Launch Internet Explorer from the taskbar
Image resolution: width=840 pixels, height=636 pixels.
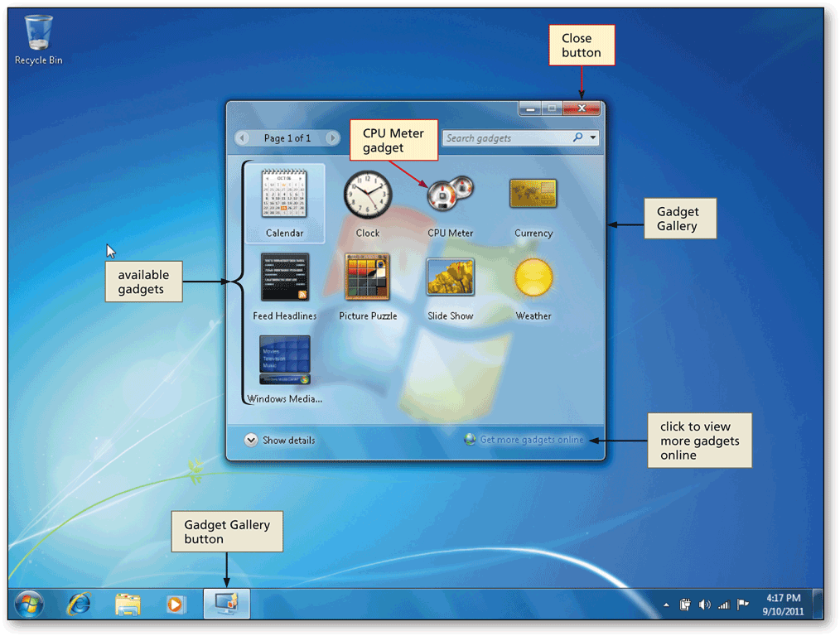[x=79, y=605]
